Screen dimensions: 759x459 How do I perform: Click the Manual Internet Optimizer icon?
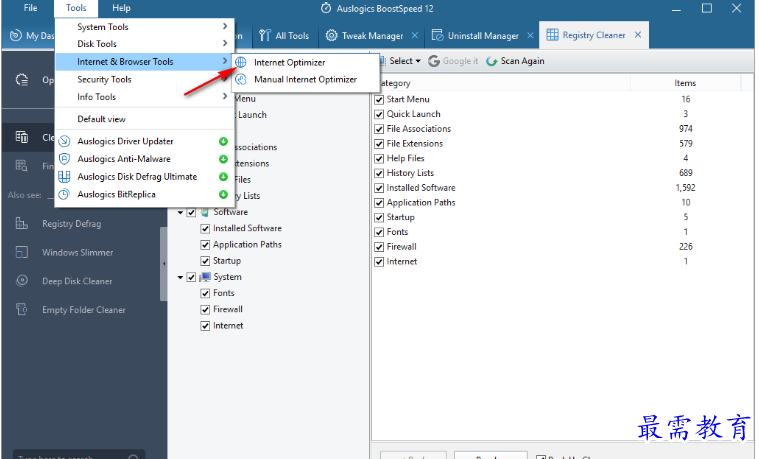click(241, 79)
